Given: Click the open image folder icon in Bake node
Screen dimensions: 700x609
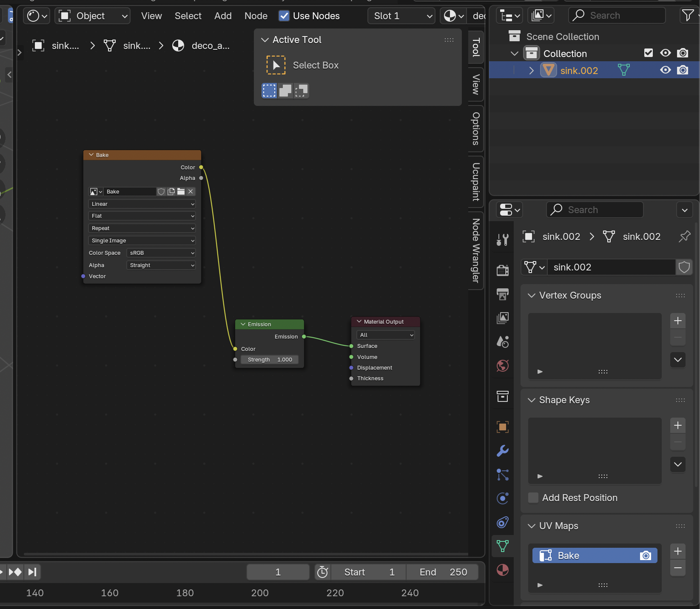Looking at the screenshot, I should [x=181, y=192].
